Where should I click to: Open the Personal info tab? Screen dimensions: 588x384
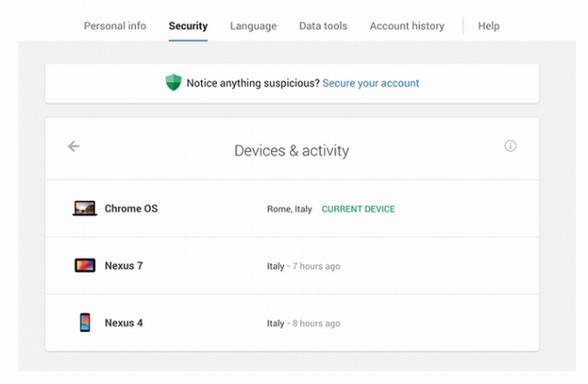pyautogui.click(x=115, y=26)
